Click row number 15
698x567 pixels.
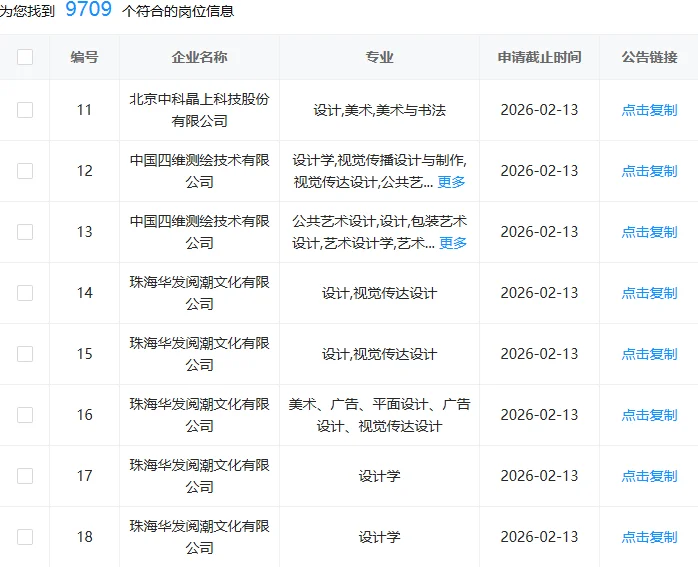[x=84, y=354]
